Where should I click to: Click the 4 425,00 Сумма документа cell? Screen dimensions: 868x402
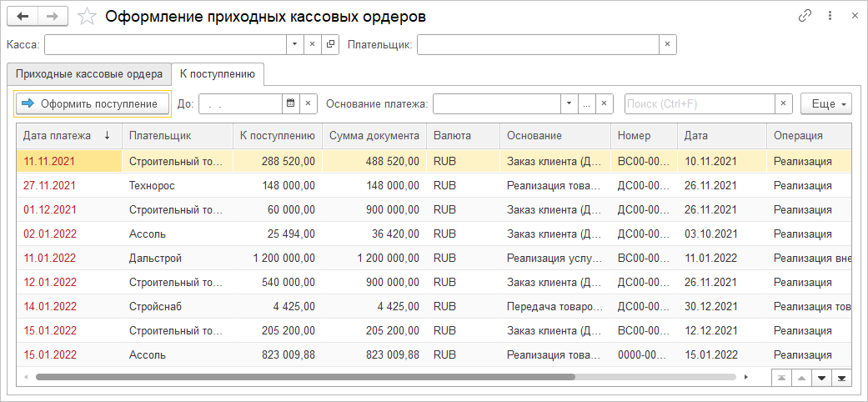[374, 306]
